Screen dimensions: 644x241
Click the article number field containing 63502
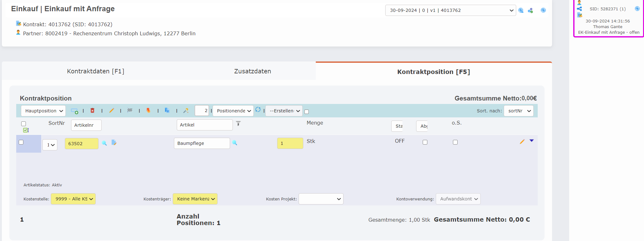pos(82,144)
